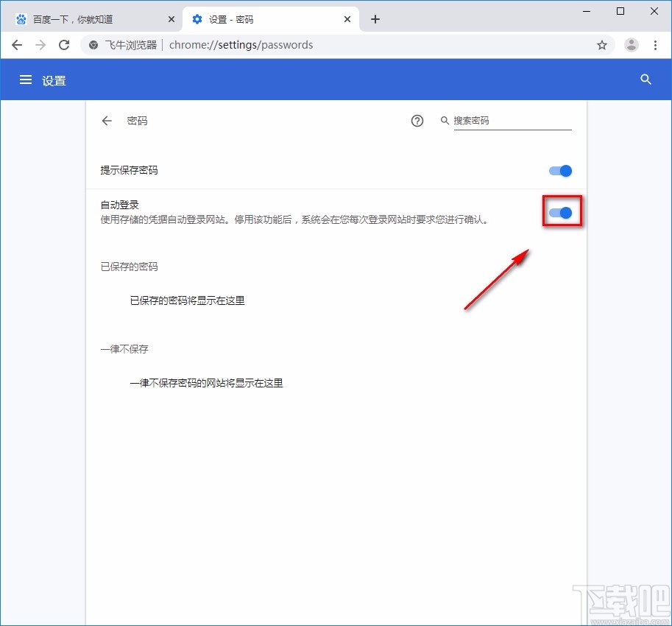672x626 pixels.
Task: Click the back arrow next to 密码 heading
Action: pyautogui.click(x=106, y=121)
